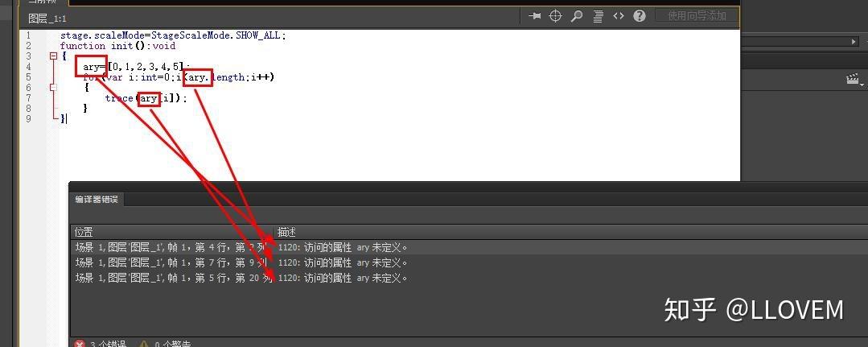Sort by the 描述 column header
Viewport: 868px width, 347px height.
point(570,232)
